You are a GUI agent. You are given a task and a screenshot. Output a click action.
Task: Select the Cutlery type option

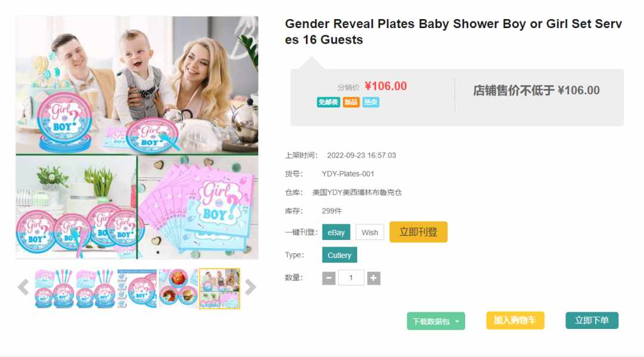tap(339, 255)
